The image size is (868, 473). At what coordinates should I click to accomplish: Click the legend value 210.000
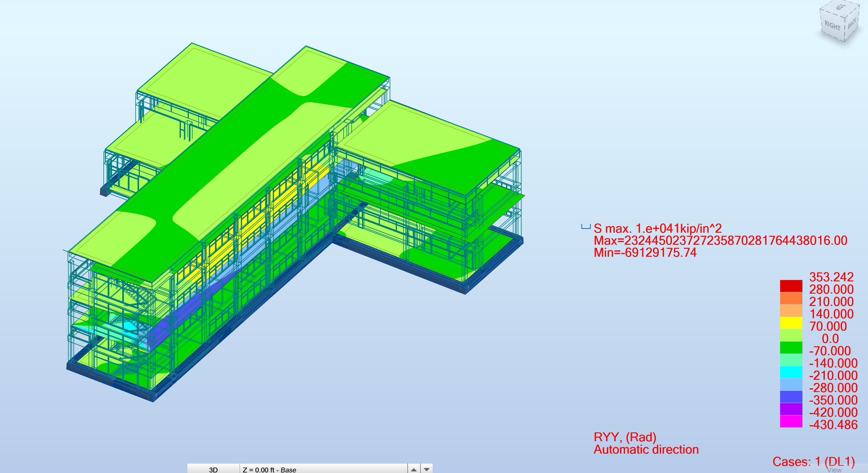tap(831, 302)
